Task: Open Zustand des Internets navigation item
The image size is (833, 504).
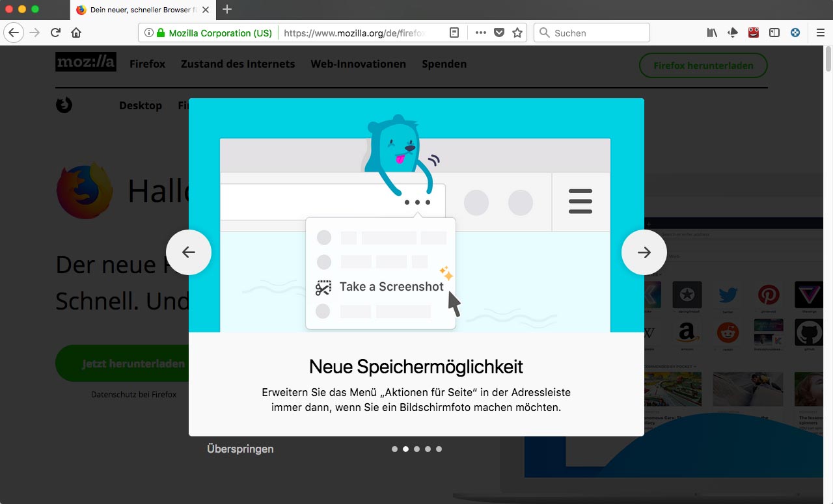Action: (x=238, y=64)
